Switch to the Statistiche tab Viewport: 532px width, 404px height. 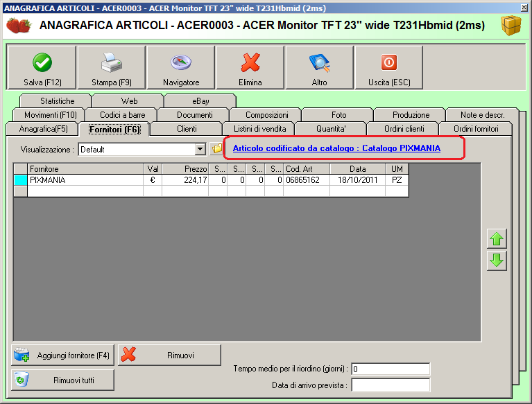click(57, 101)
